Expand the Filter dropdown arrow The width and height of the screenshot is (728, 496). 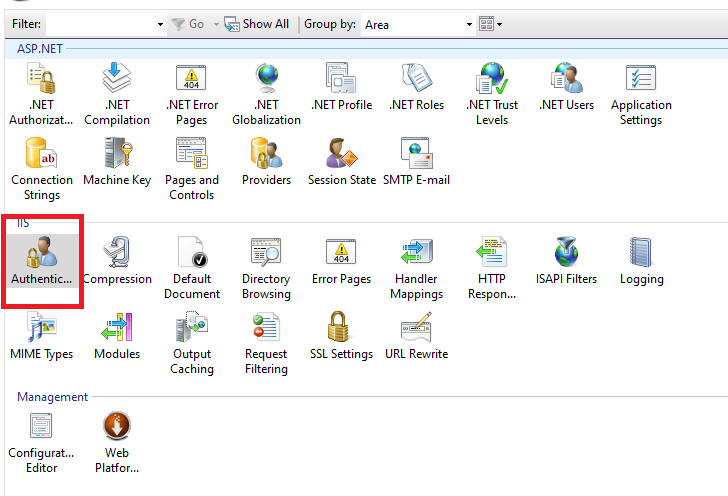click(160, 24)
